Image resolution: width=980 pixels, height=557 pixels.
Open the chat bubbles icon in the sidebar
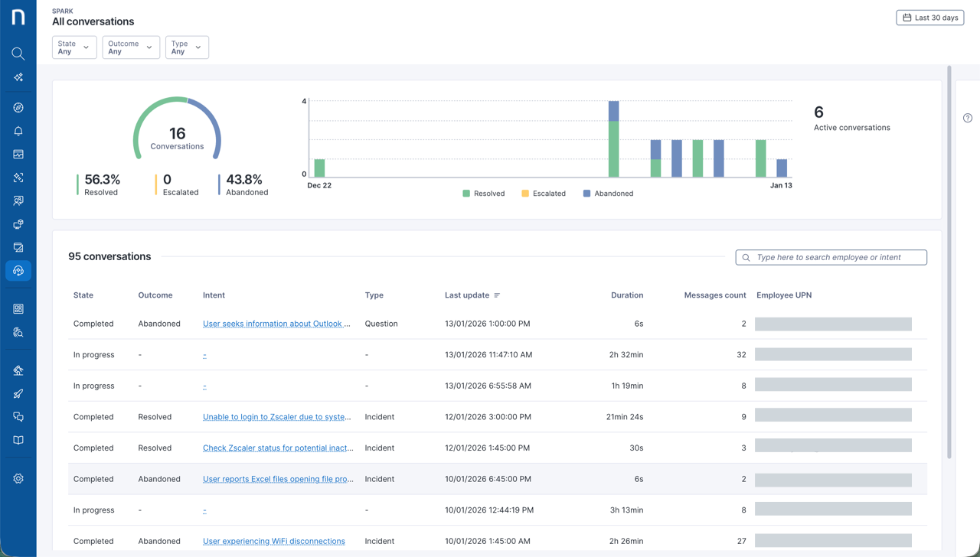(x=18, y=417)
